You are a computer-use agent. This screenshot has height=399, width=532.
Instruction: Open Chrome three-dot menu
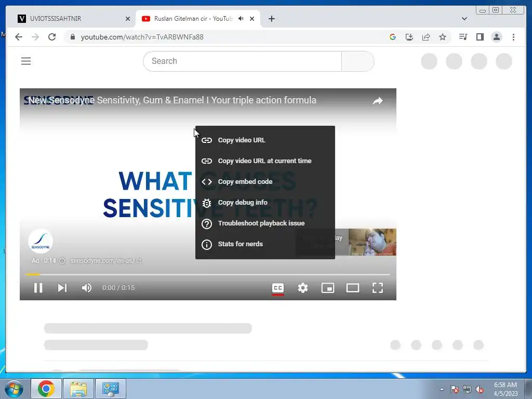click(x=513, y=37)
